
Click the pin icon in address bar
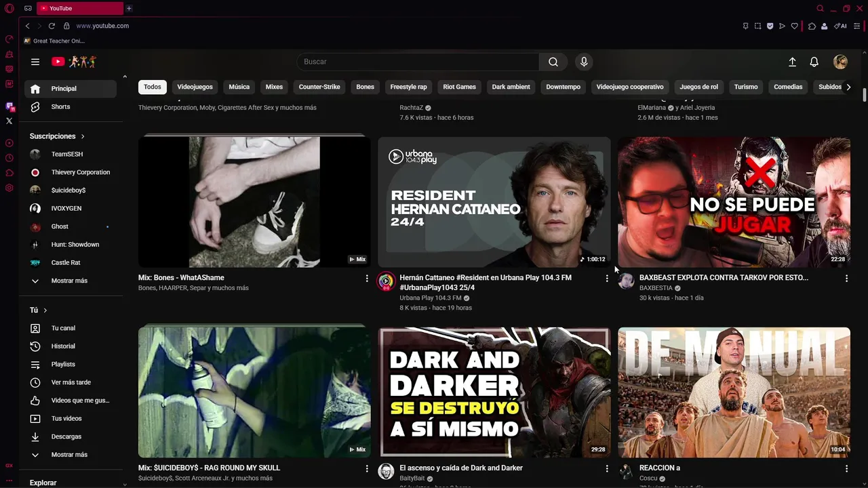tap(745, 26)
